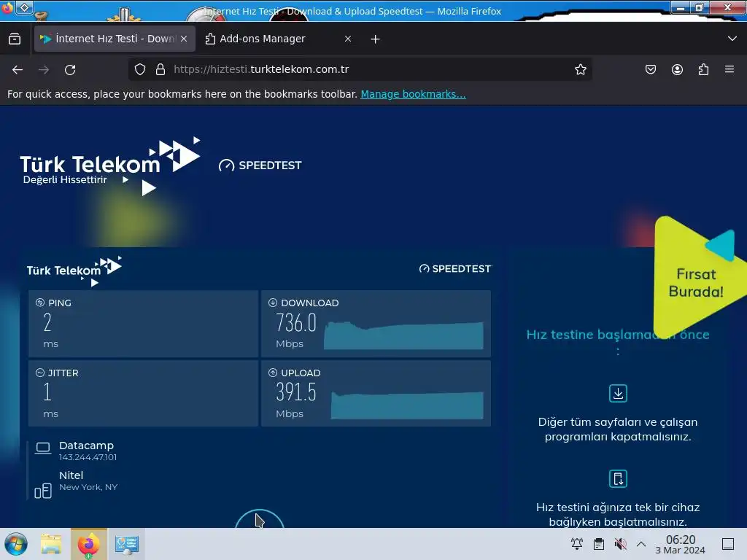Click the JITTER icon
747x560 pixels.
click(40, 373)
